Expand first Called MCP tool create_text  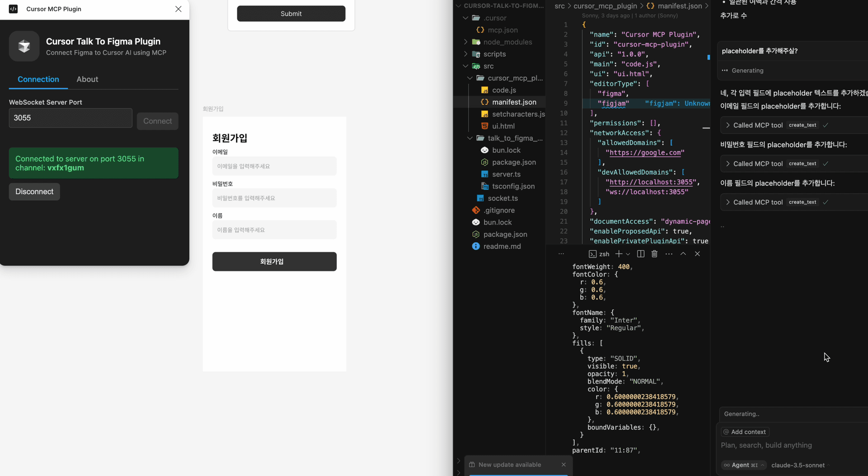727,125
